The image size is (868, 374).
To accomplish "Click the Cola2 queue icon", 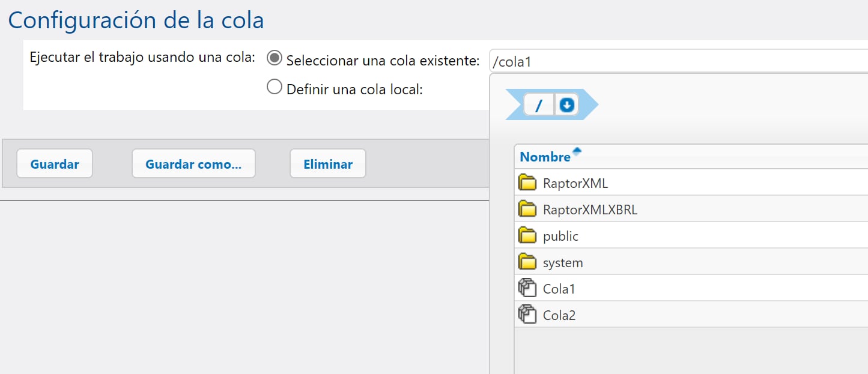I will point(527,315).
